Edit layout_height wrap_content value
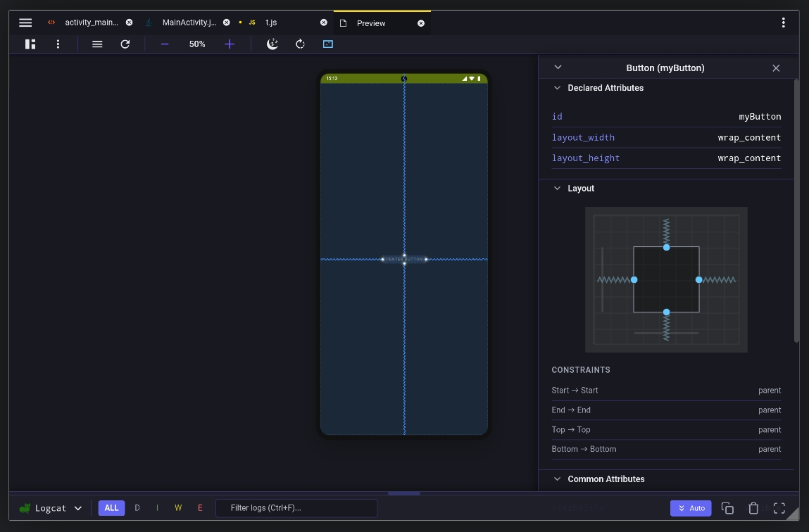 click(x=749, y=158)
